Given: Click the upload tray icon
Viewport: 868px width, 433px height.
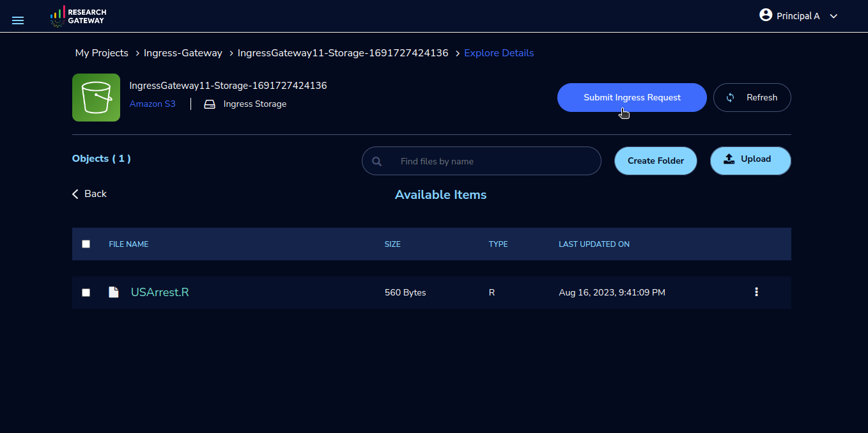Looking at the screenshot, I should click(x=729, y=159).
